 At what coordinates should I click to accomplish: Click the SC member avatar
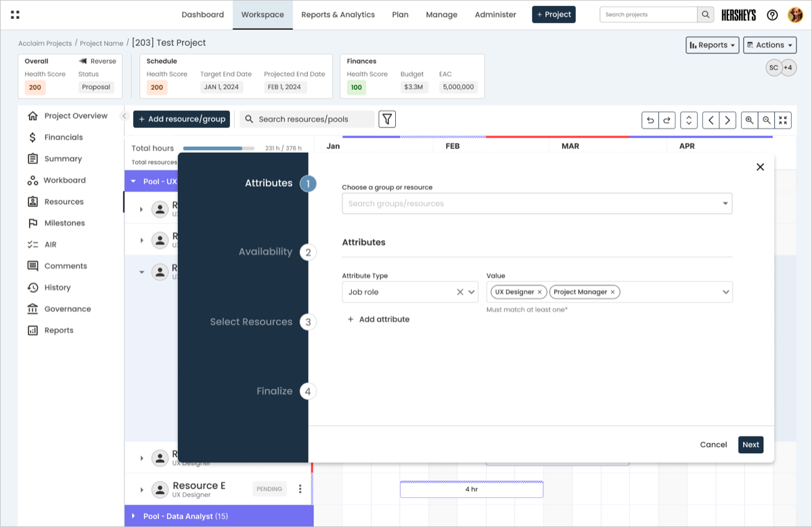click(x=773, y=68)
